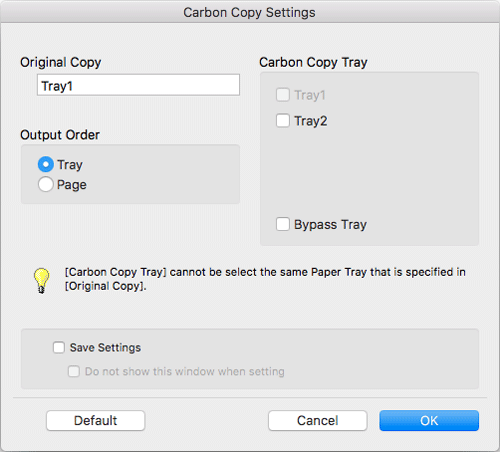Click the Carbon Copy Settings title bar
The image size is (500, 452).
[x=250, y=12]
